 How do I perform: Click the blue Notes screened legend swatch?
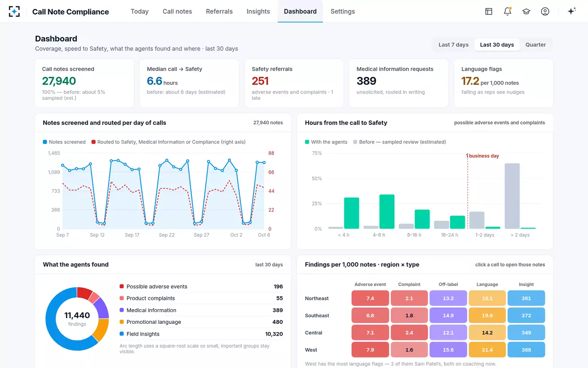[x=45, y=142]
